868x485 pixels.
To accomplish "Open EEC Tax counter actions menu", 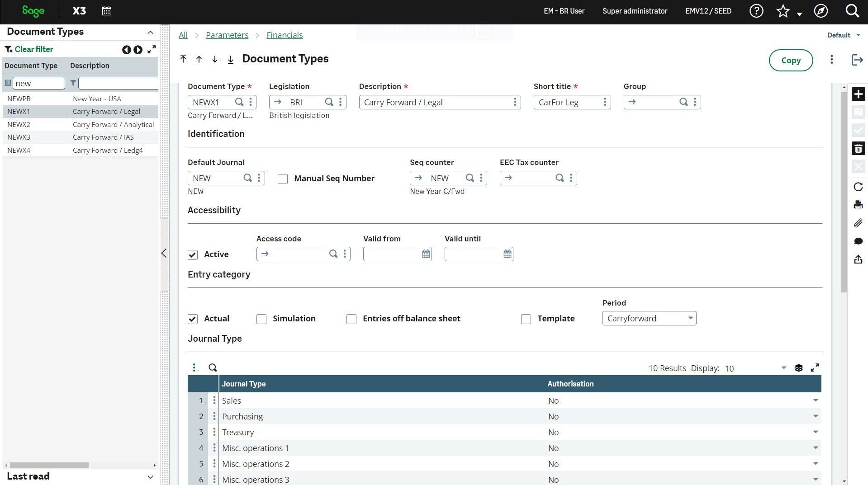I will pos(571,178).
